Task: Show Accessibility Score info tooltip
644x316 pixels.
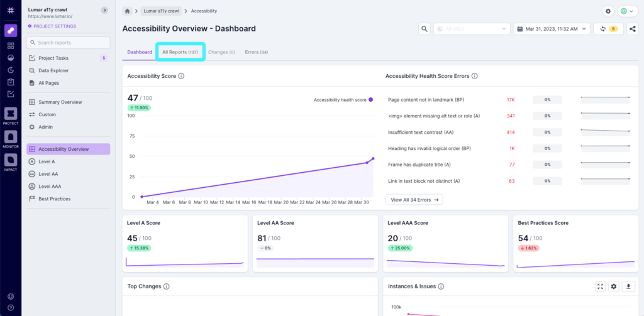Action: click(181, 76)
